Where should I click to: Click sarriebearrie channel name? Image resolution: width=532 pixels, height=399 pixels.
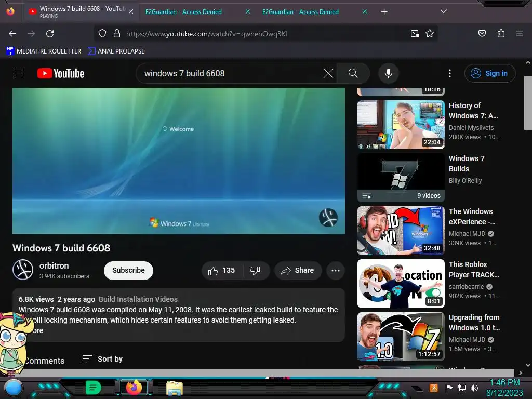(466, 287)
